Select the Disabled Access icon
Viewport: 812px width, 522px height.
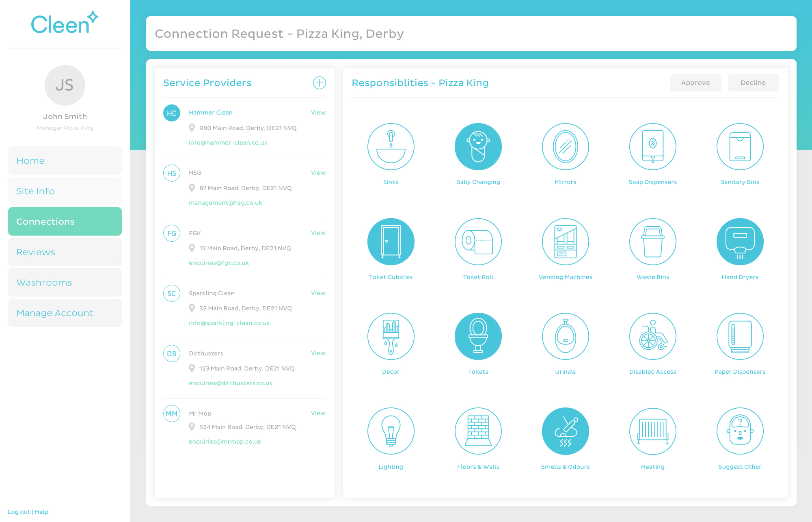tap(652, 336)
